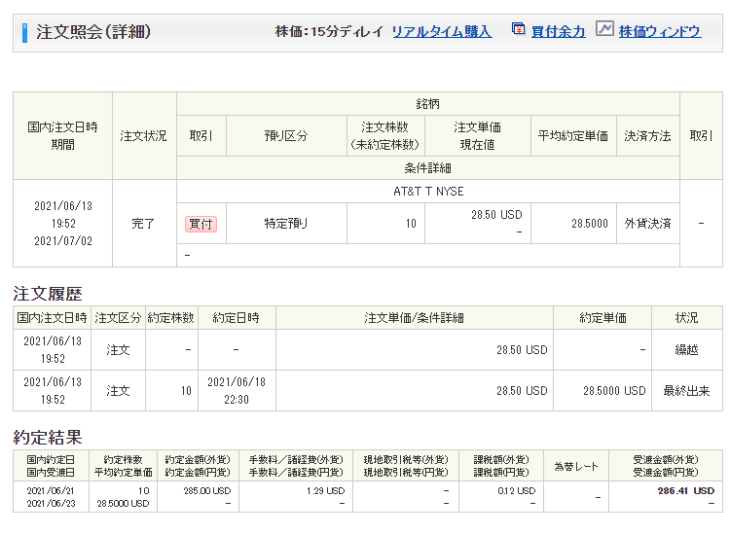
Task: Click the bold 286.41 USD settlement amount
Action: click(x=686, y=491)
